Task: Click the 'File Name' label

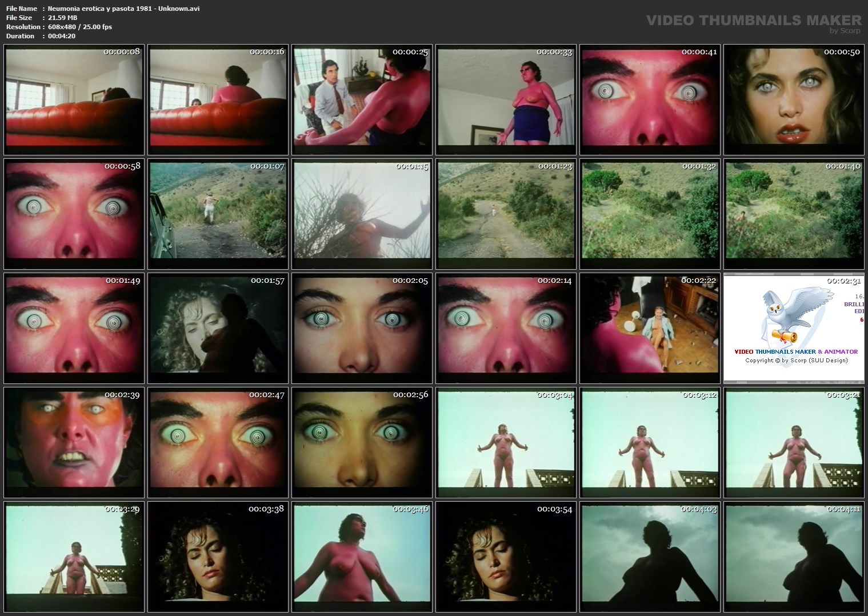Action: [22, 9]
